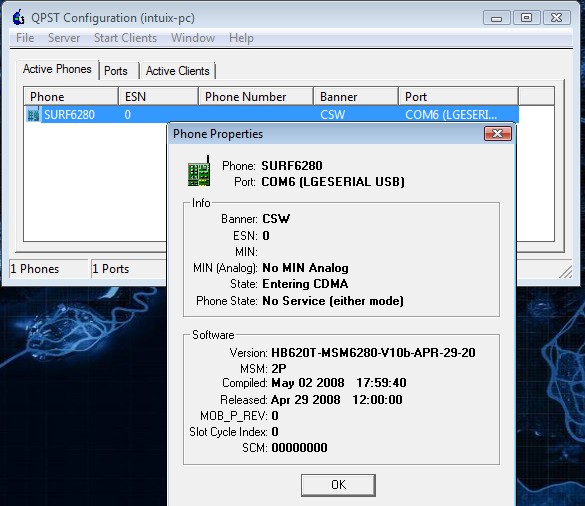Click the QPST Configuration (intuix-pc) title text
585x506 pixels.
click(113, 18)
